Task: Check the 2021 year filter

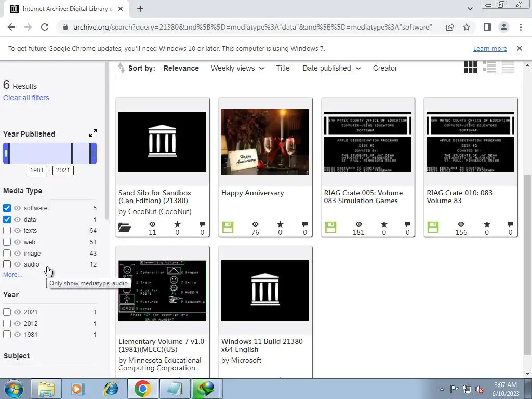Action: [x=7, y=312]
